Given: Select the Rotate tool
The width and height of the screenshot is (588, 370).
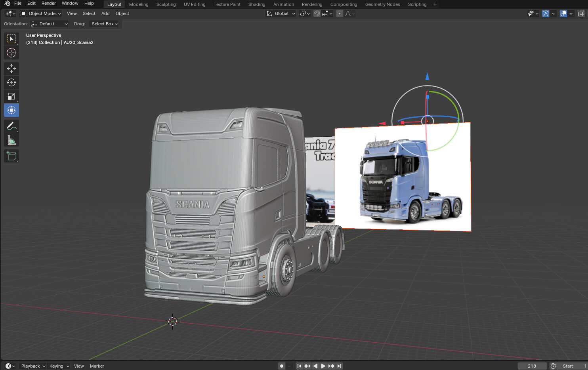Looking at the screenshot, I should (x=11, y=82).
